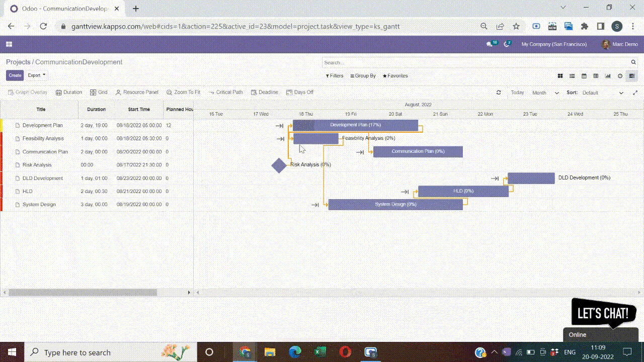Switch to Kanban view icon
644x362 pixels.
coord(560,76)
